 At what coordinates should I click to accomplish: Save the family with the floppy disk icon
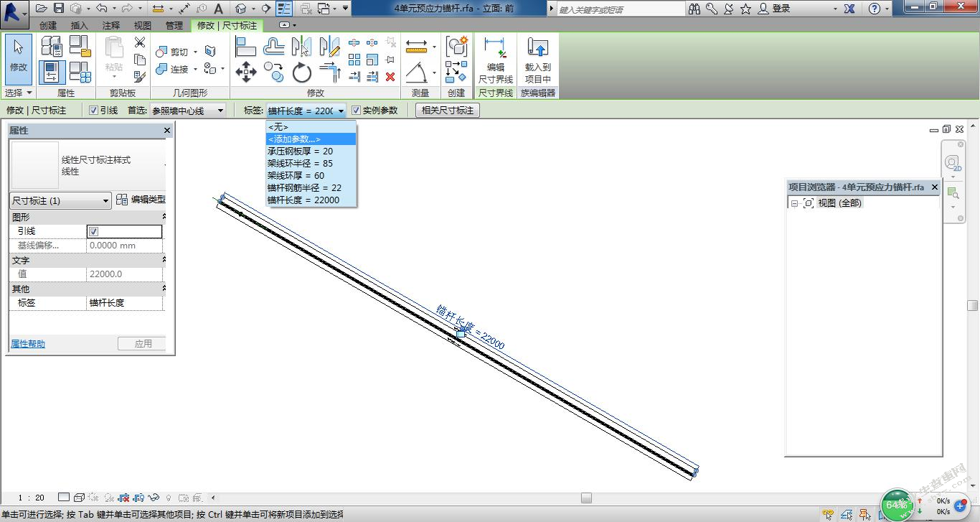tap(59, 9)
